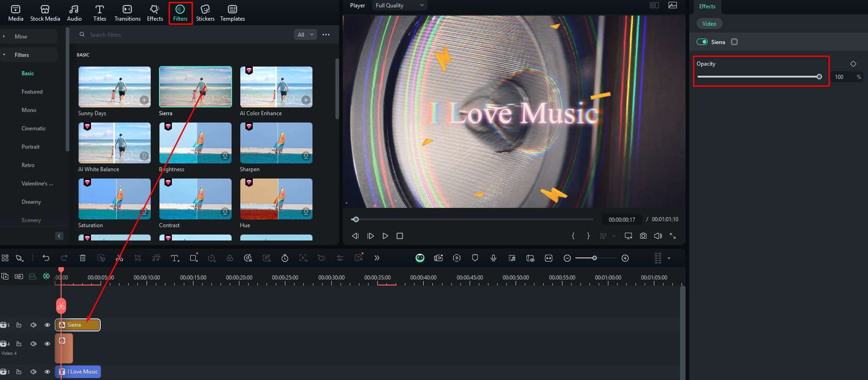The height and width of the screenshot is (380, 868).
Task: Lock Video 4 track with its lock icon
Action: tap(19, 344)
